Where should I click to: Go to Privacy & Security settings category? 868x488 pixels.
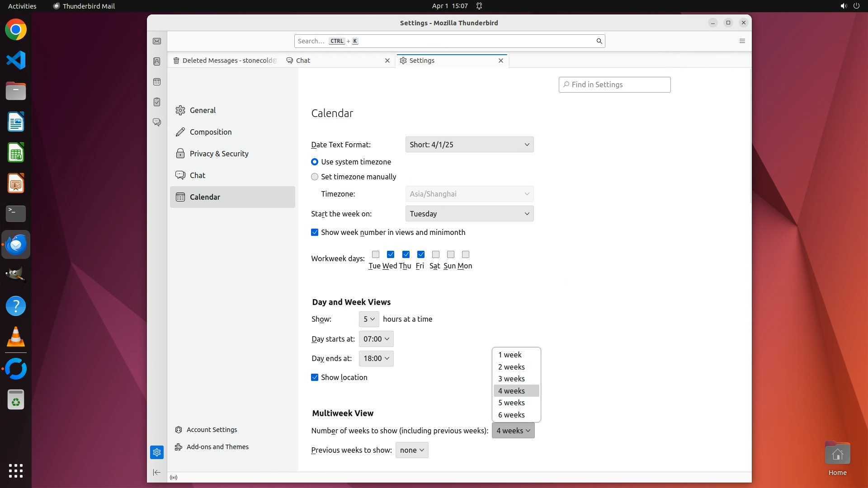tap(219, 154)
